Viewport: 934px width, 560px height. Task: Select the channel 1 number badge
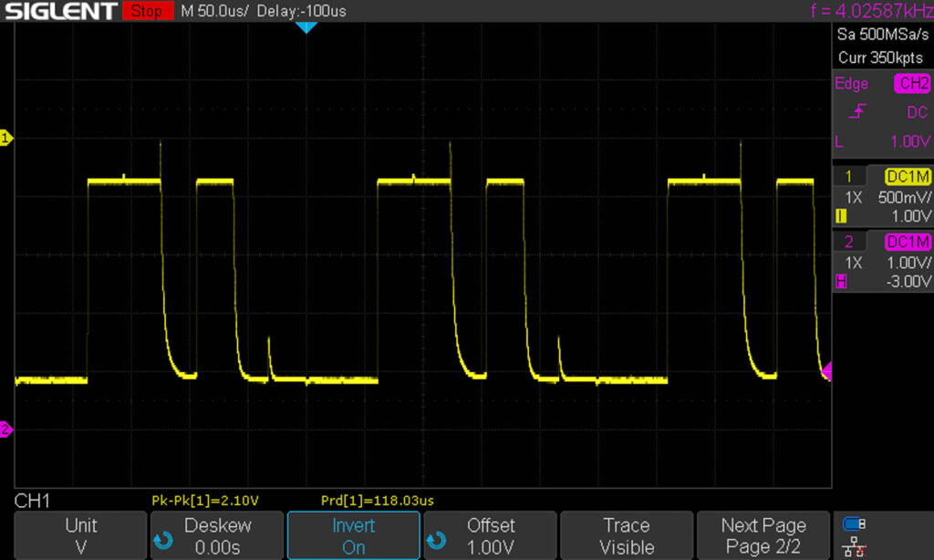[849, 176]
